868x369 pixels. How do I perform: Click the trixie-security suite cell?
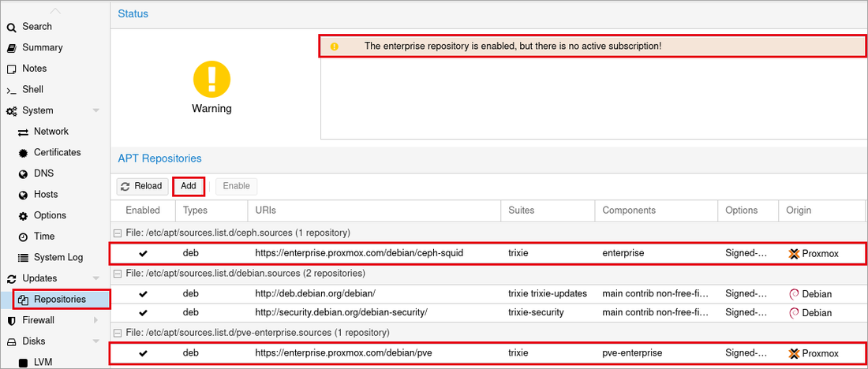(x=536, y=312)
